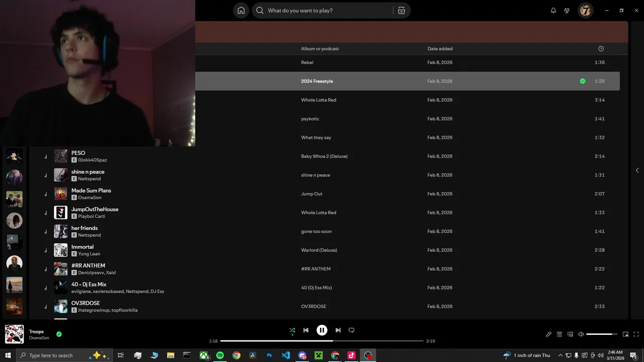Open the Yung Lean artist link
644x362 pixels.
89,254
